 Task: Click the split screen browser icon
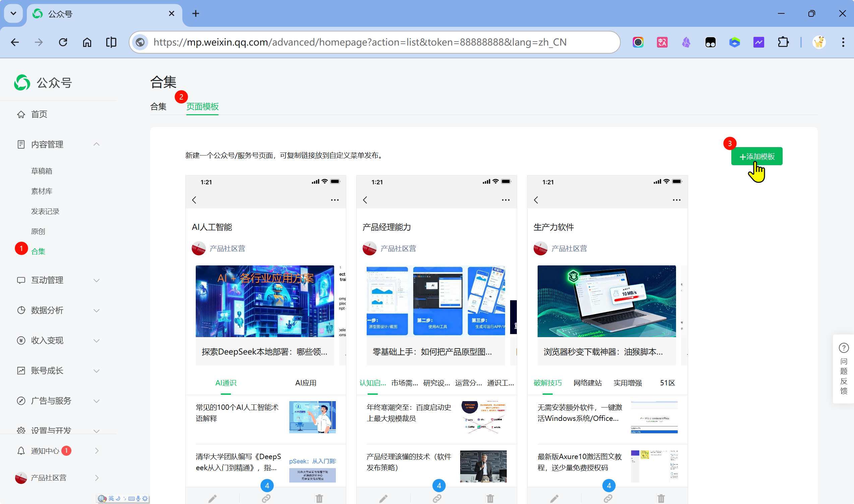pos(111,42)
